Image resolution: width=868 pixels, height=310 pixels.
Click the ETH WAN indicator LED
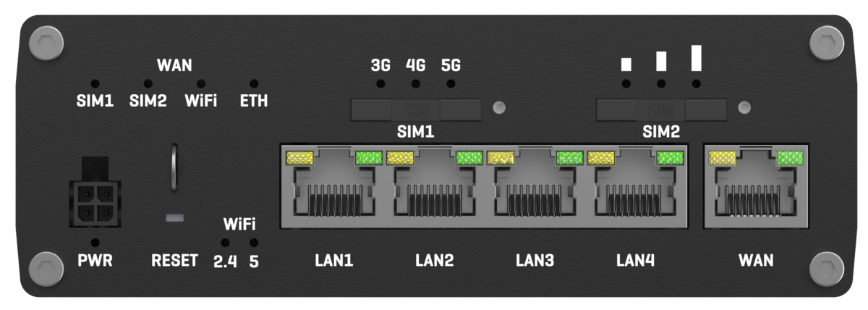click(253, 84)
